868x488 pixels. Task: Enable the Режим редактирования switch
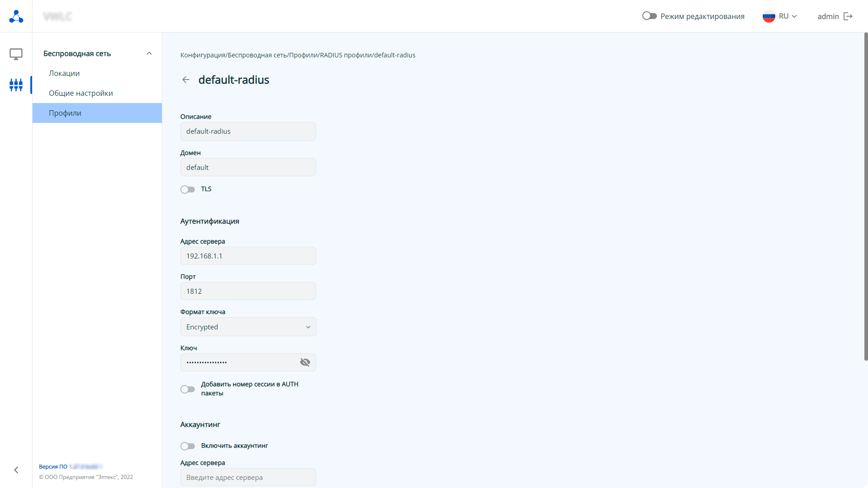pos(649,16)
